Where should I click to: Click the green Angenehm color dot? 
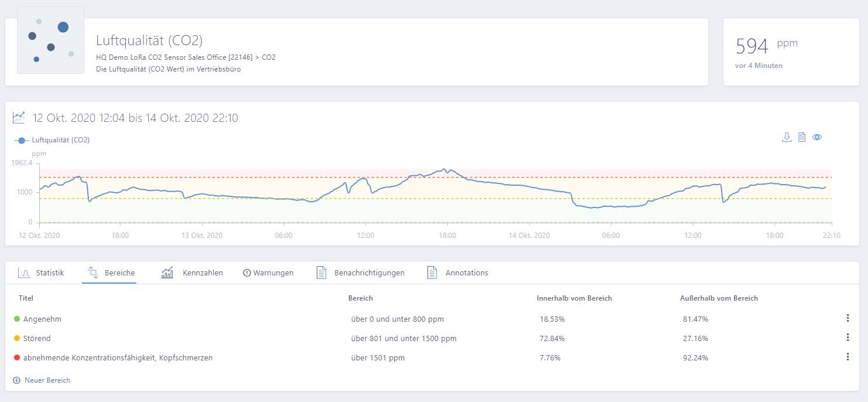[16, 319]
